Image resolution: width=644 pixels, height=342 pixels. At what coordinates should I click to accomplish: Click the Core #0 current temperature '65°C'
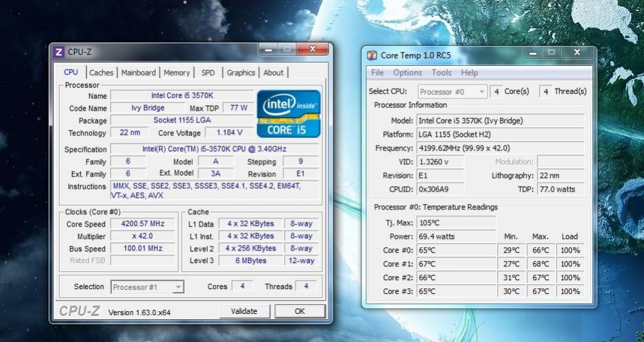pos(456,250)
